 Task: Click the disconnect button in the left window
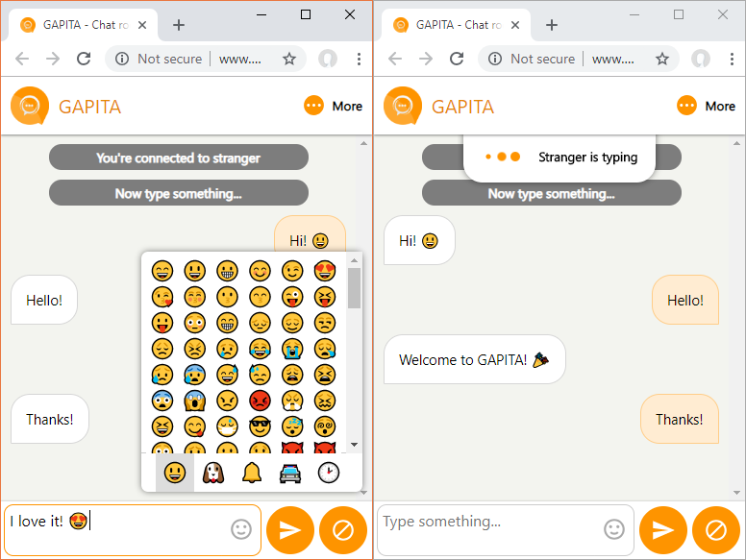[343, 530]
